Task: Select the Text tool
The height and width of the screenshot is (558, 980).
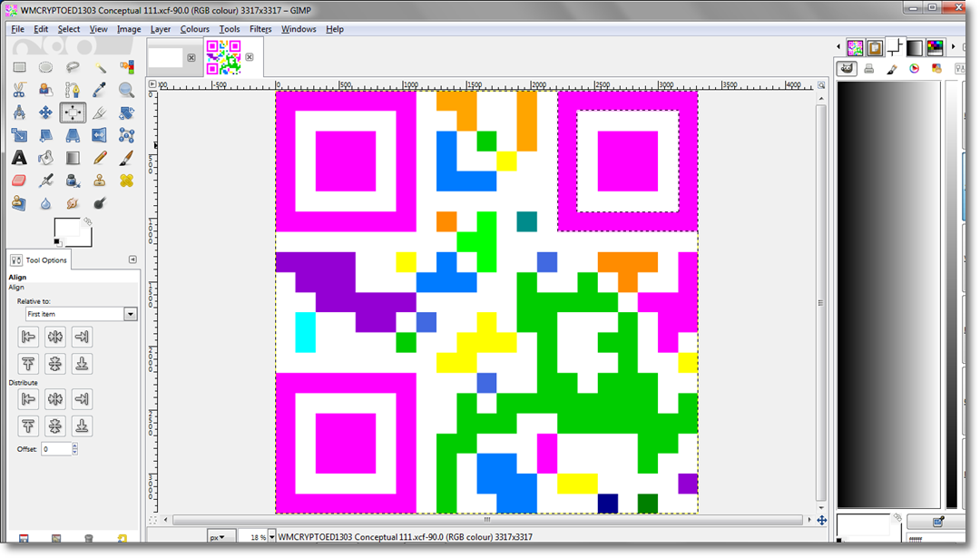Action: click(x=19, y=158)
